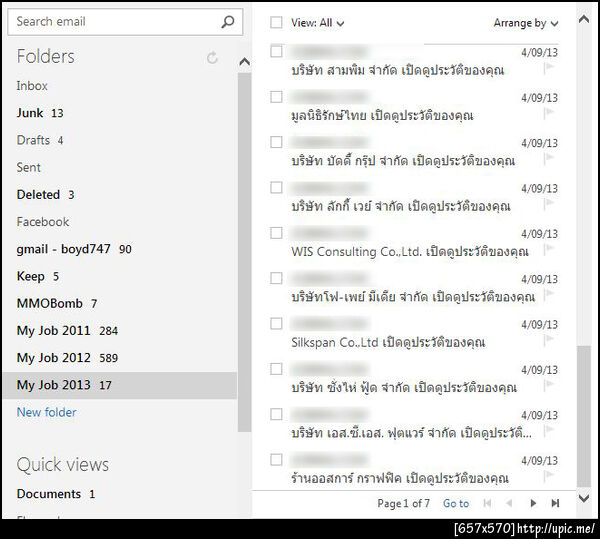Select the สามพิม จำกัด email checkbox
The image size is (600, 539).
click(276, 51)
